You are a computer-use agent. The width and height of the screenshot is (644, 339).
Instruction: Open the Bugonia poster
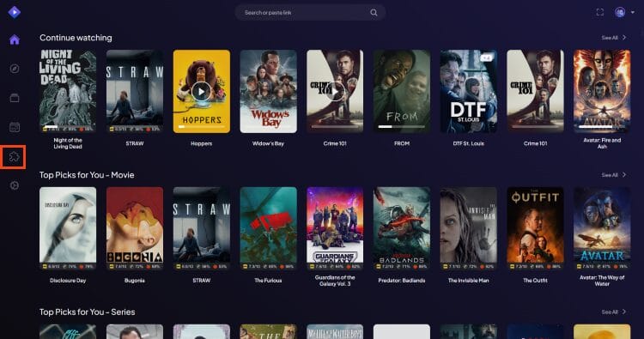(135, 228)
